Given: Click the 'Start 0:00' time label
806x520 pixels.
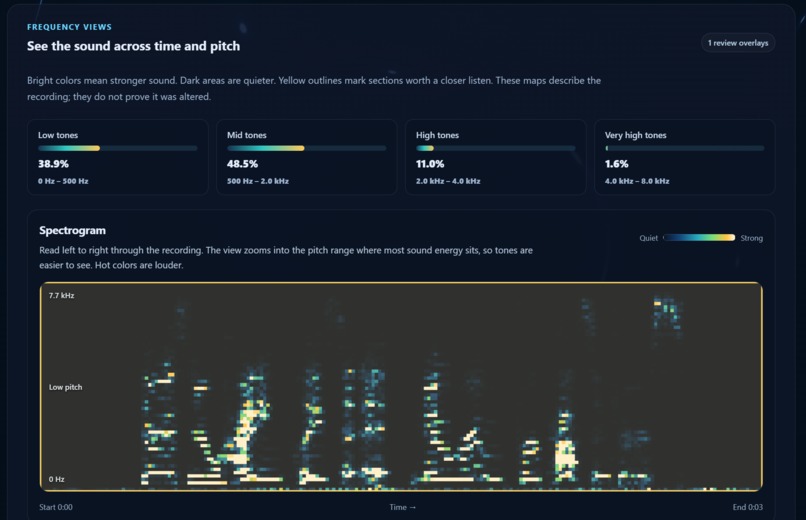Looking at the screenshot, I should tap(56, 507).
